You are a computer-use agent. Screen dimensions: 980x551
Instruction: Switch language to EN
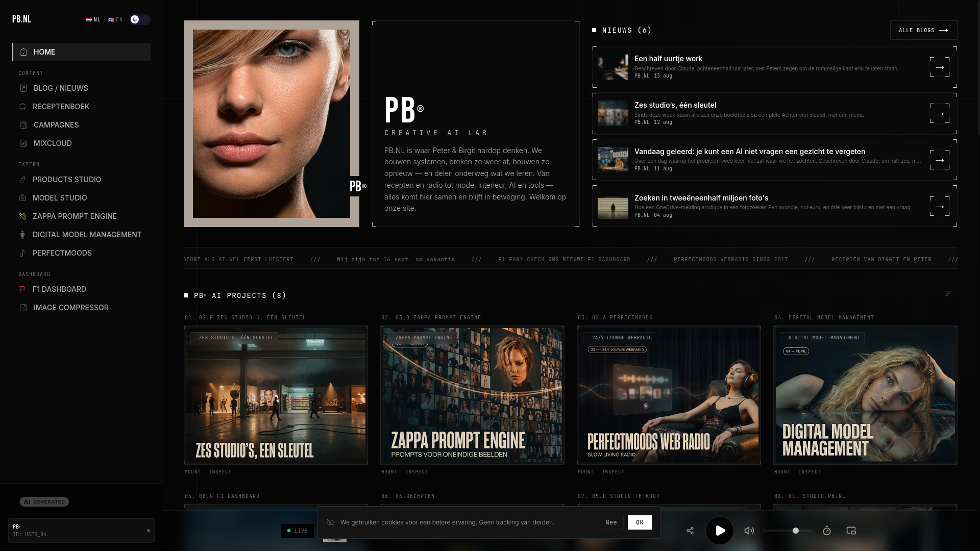click(115, 20)
